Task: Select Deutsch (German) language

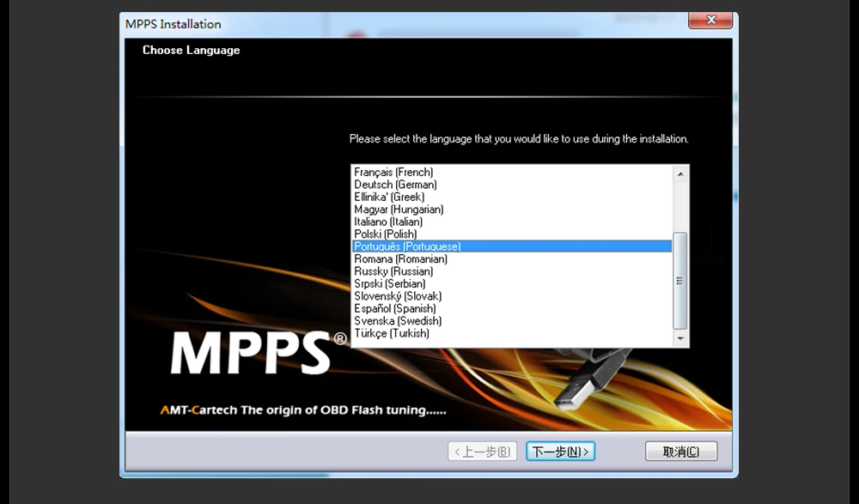Action: click(x=512, y=185)
